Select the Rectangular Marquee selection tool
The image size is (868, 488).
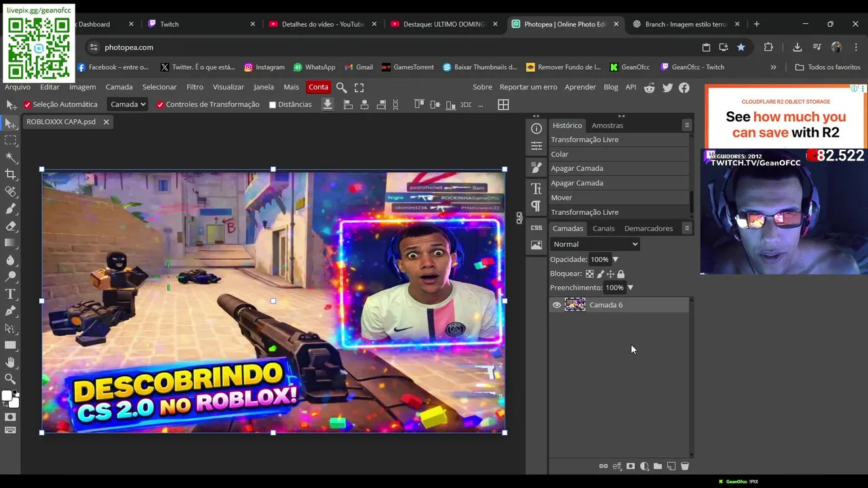coord(10,140)
